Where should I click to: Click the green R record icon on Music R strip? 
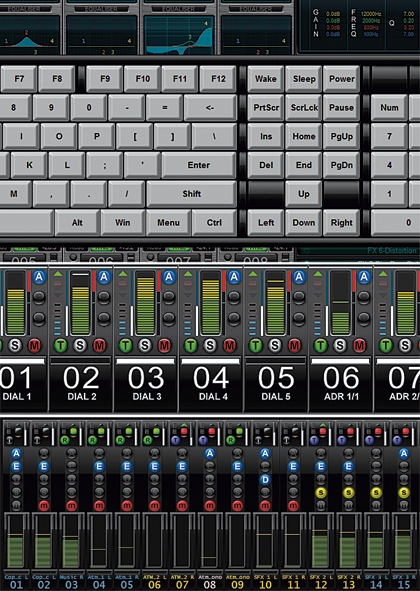point(65,440)
